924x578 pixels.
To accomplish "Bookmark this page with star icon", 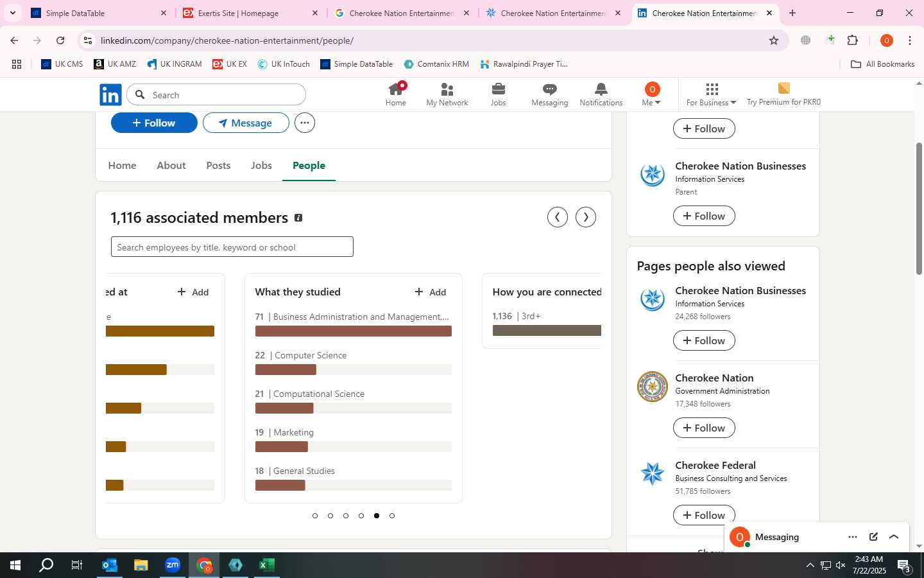I will click(774, 40).
